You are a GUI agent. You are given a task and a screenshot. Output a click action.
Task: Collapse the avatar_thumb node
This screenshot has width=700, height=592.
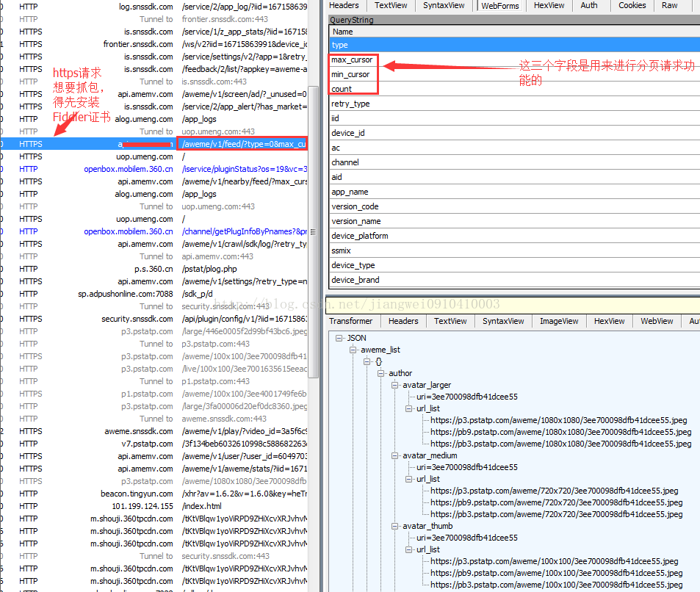tap(394, 526)
